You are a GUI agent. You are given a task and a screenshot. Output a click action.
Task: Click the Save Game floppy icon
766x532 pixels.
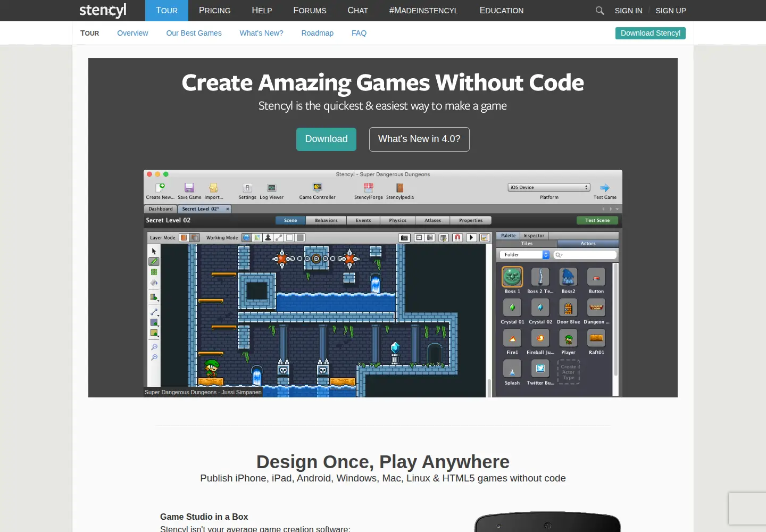tap(189, 187)
